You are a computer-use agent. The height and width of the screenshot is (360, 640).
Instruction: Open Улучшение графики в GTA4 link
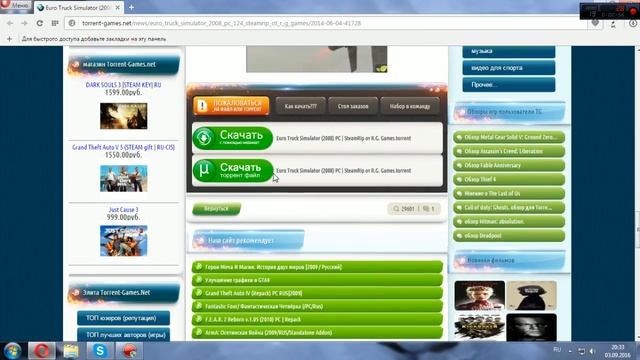click(x=317, y=280)
